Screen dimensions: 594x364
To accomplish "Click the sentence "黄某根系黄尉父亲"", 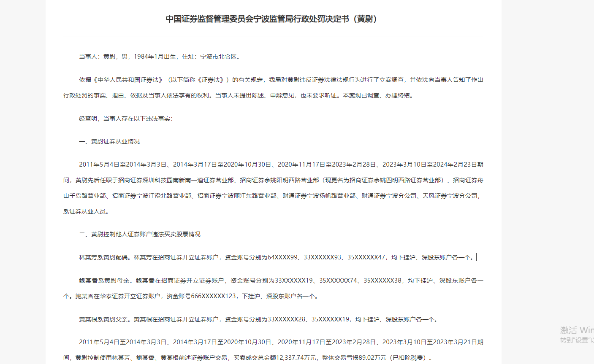I will tap(103, 319).
